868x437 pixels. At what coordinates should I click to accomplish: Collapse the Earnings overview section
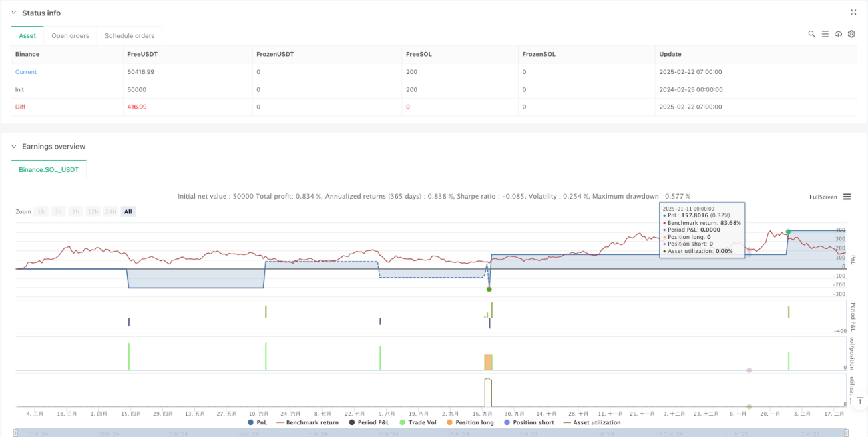point(13,147)
